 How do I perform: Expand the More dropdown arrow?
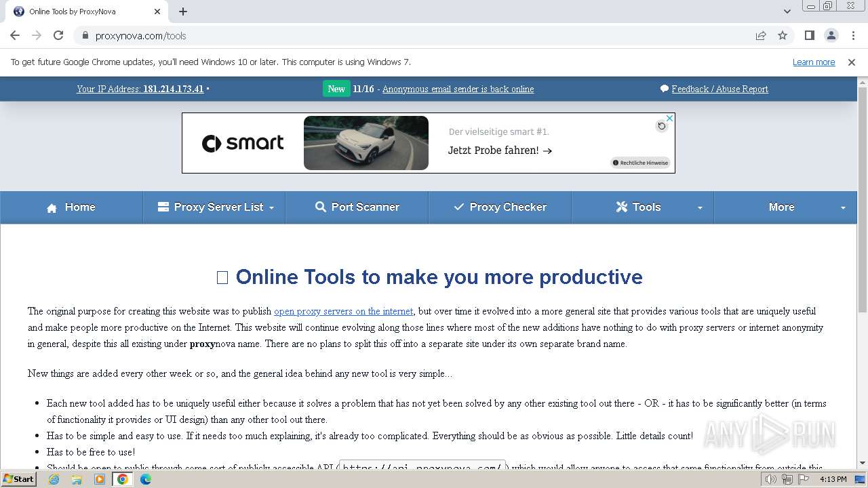pos(843,208)
